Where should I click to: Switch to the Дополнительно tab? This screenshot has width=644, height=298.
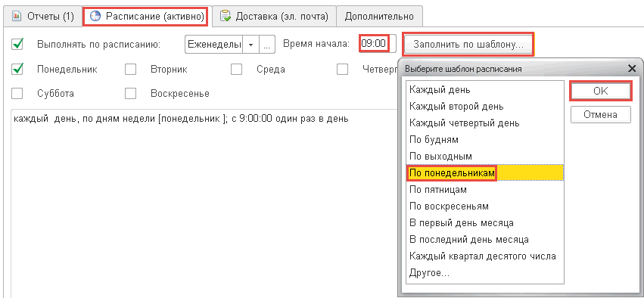[379, 17]
